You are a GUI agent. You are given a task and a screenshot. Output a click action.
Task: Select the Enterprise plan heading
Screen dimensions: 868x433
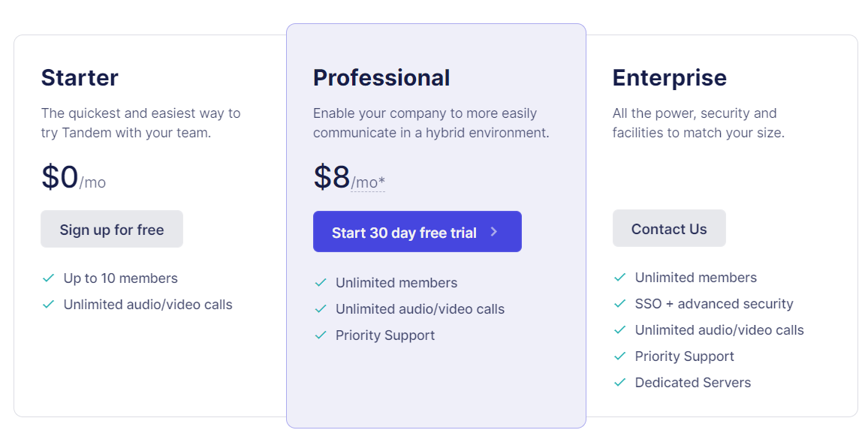click(x=669, y=78)
